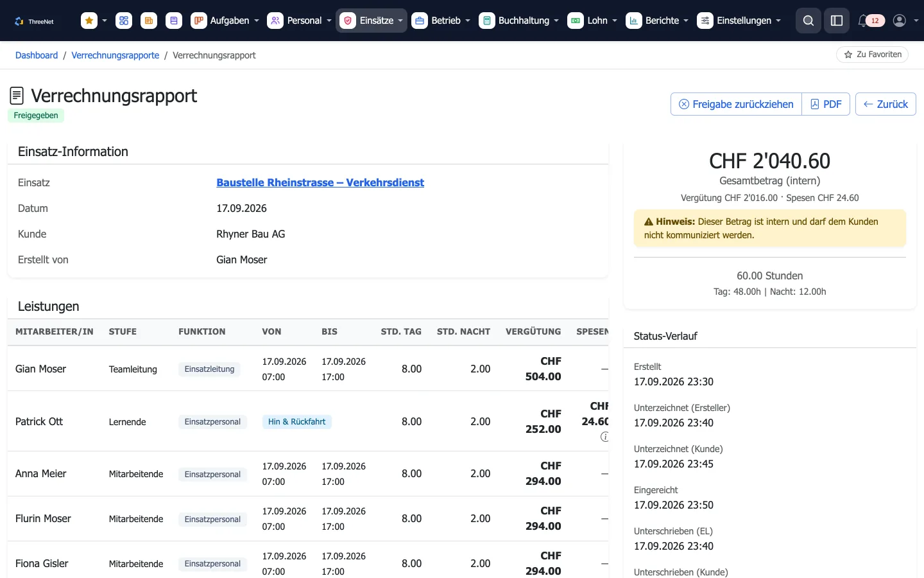Screen dimensions: 924x578
Task: Click the warning icon in Hinweis box
Action: point(649,222)
